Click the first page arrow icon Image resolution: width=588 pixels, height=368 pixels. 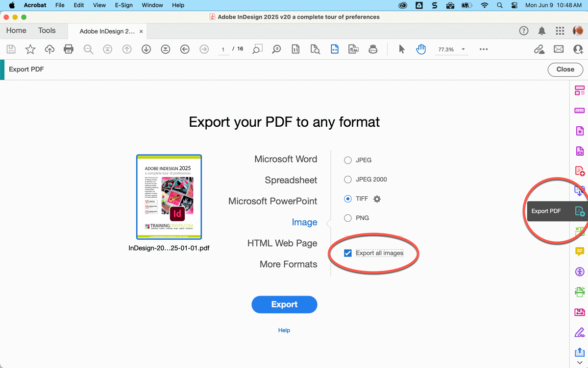click(107, 49)
